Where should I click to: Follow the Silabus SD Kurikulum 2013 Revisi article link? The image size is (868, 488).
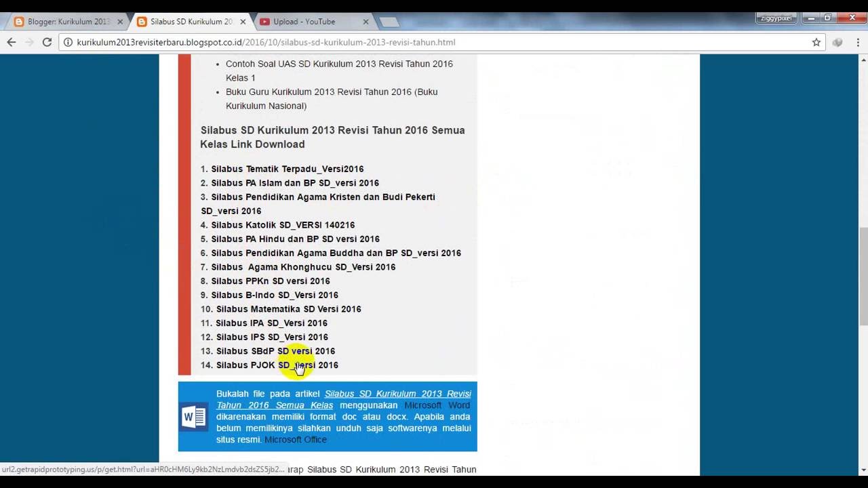coord(343,399)
